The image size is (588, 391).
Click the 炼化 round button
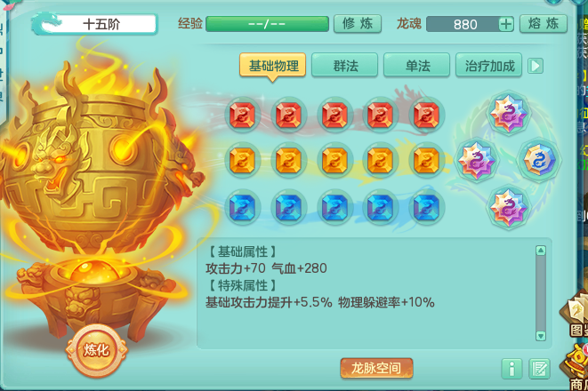click(x=96, y=350)
